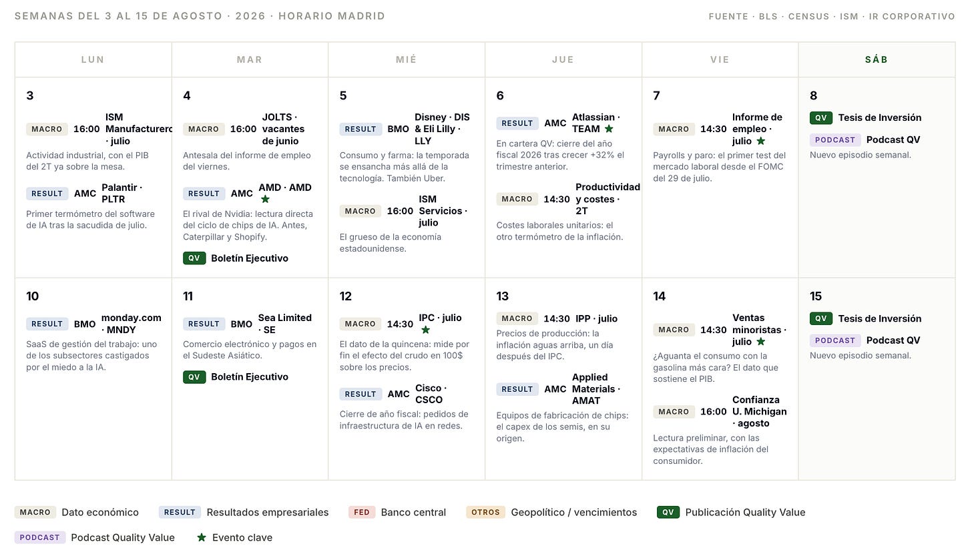Open the Applied Materials · AMAT event
This screenshot has height=560, width=972.
coord(596,389)
